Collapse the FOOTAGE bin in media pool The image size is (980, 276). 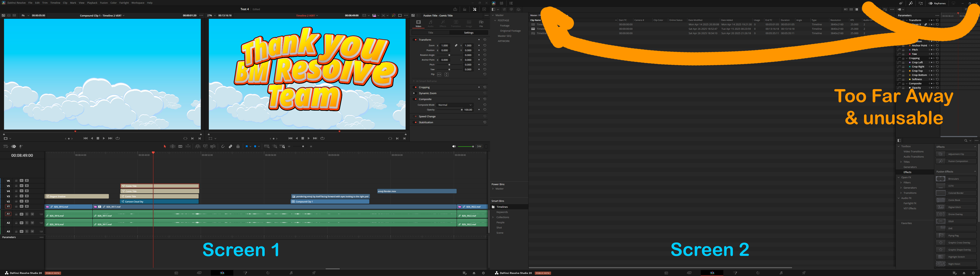(x=495, y=21)
